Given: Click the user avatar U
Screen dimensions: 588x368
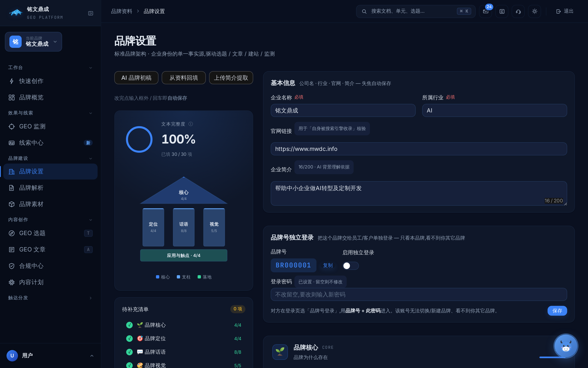Looking at the screenshot, I should 12,356.
